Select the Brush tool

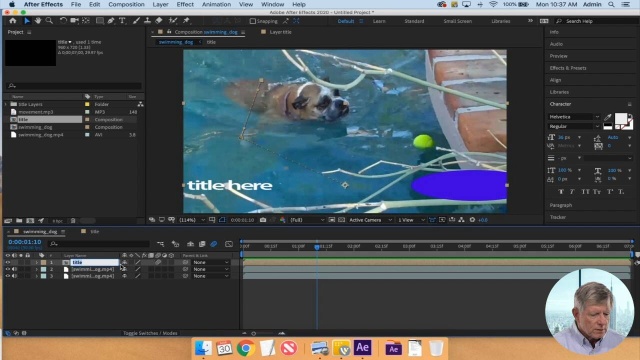[136, 21]
